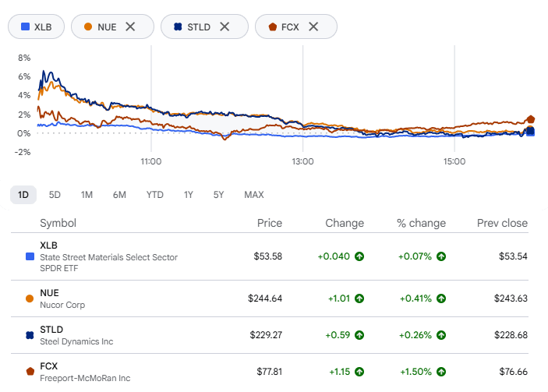The image size is (548, 392).
Task: Click the 13:00 label on chart axis
Action: pyautogui.click(x=302, y=161)
